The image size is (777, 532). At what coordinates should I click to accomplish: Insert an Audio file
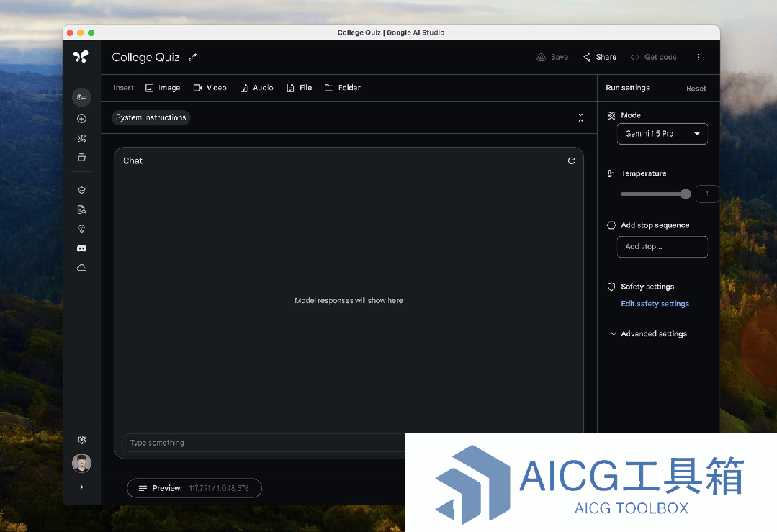click(256, 88)
